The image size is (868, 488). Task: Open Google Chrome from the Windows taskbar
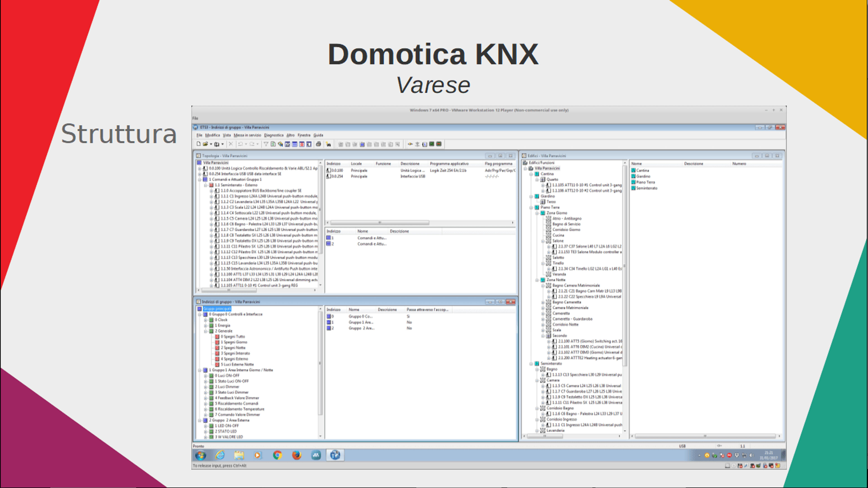pyautogui.click(x=277, y=455)
